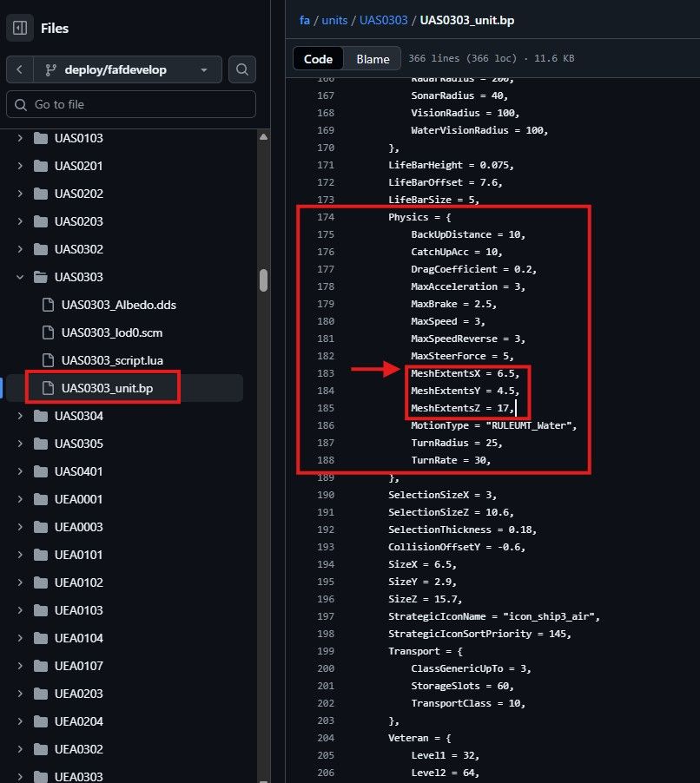Click the UAS0202 folder icon

(x=41, y=194)
